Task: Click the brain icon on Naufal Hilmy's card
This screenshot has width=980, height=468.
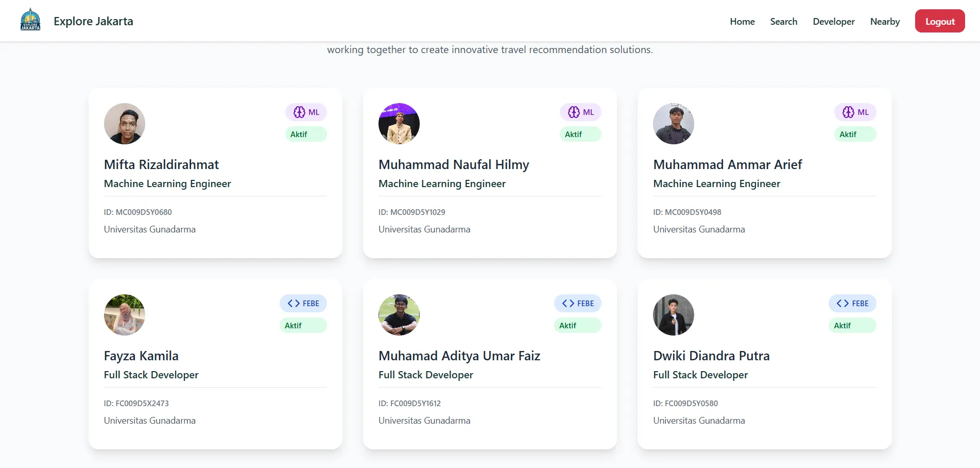Action: [574, 112]
